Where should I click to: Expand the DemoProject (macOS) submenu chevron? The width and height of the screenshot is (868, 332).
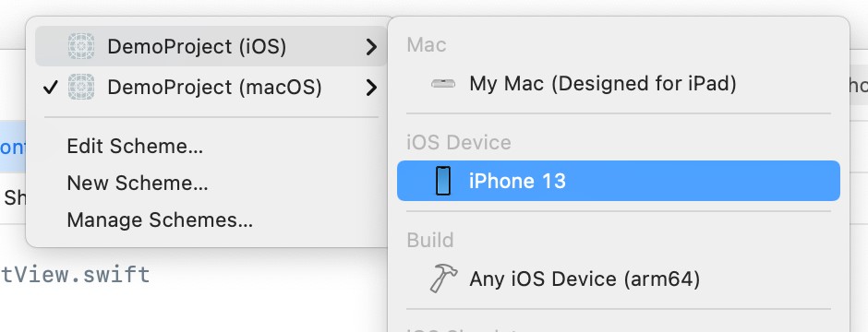click(x=371, y=88)
